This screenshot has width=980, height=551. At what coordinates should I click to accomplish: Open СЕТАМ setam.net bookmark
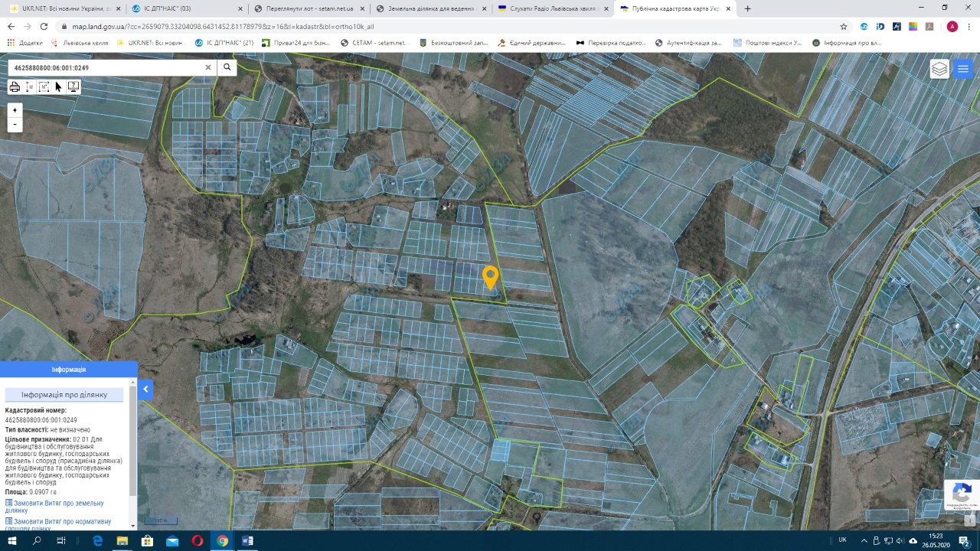click(375, 43)
